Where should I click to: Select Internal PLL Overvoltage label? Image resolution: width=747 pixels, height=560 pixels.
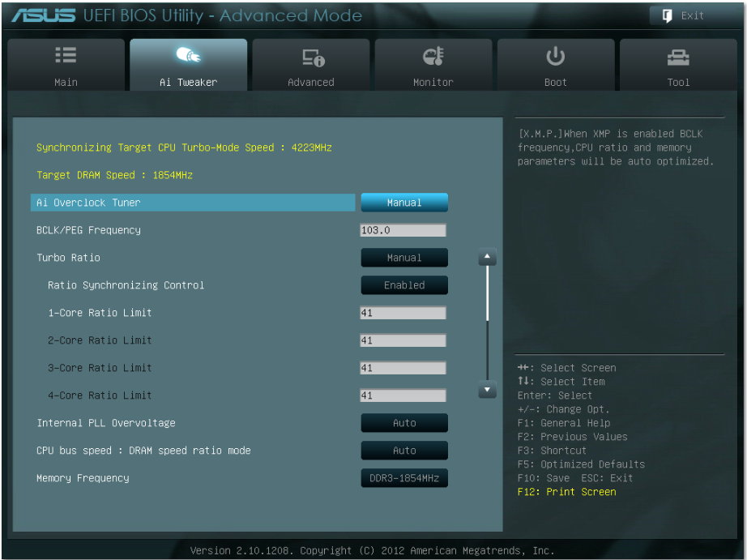106,423
